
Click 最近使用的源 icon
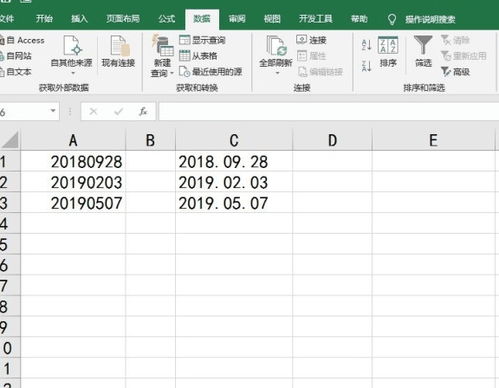pos(184,71)
